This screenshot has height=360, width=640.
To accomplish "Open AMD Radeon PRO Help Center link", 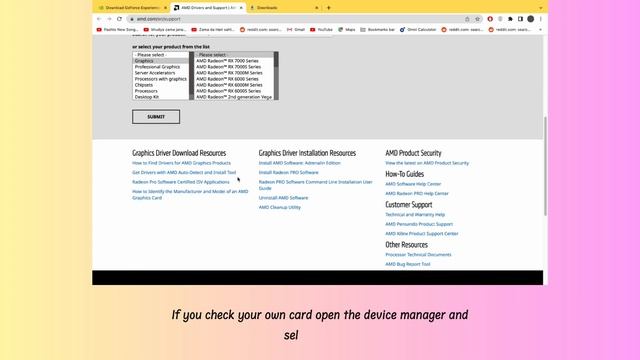I will click(x=417, y=193).
